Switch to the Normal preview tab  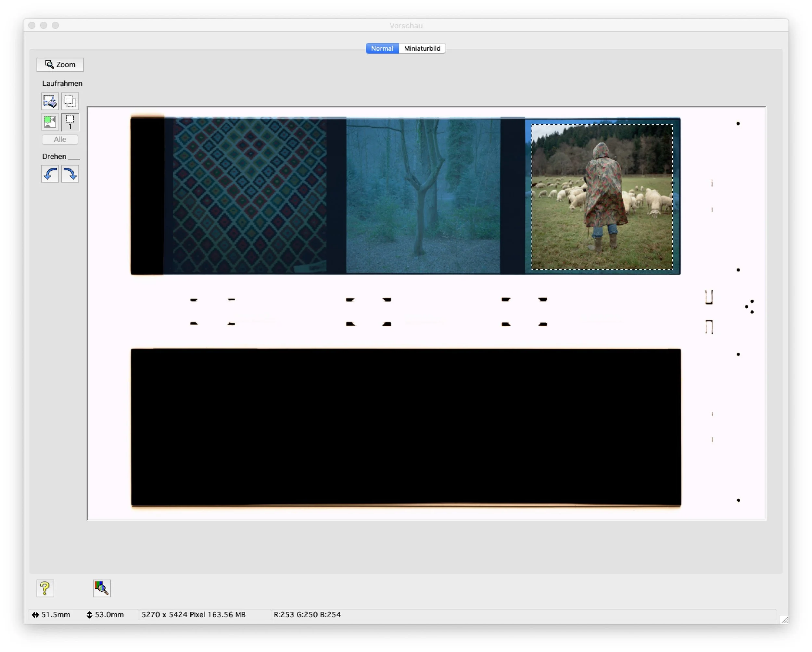pyautogui.click(x=382, y=48)
